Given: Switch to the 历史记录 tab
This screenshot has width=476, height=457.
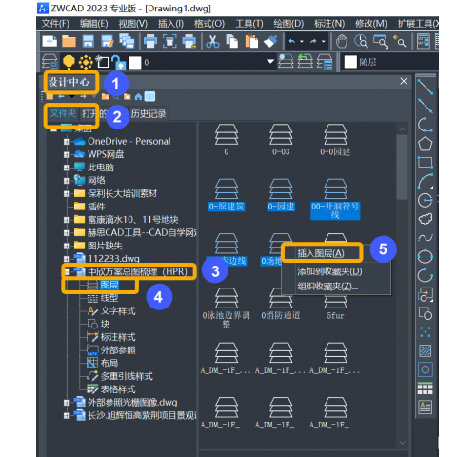Looking at the screenshot, I should 149,114.
